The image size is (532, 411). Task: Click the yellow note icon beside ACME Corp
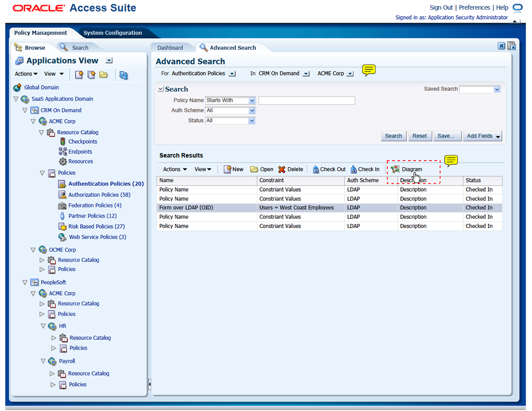pyautogui.click(x=369, y=70)
